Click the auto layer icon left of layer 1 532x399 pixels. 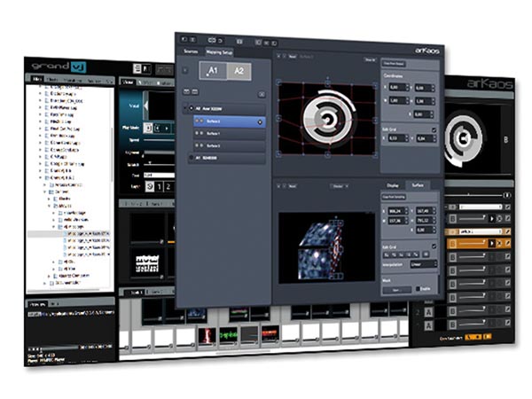[150, 186]
